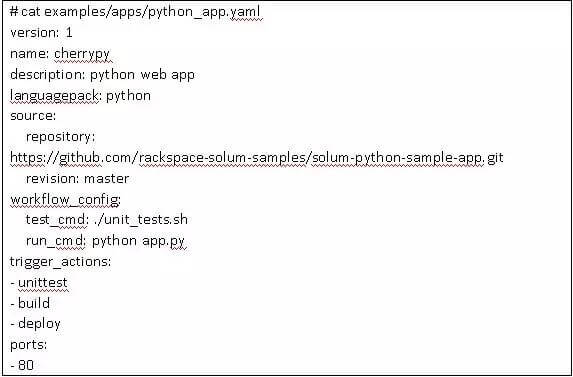Click the 'source:' key

point(33,116)
